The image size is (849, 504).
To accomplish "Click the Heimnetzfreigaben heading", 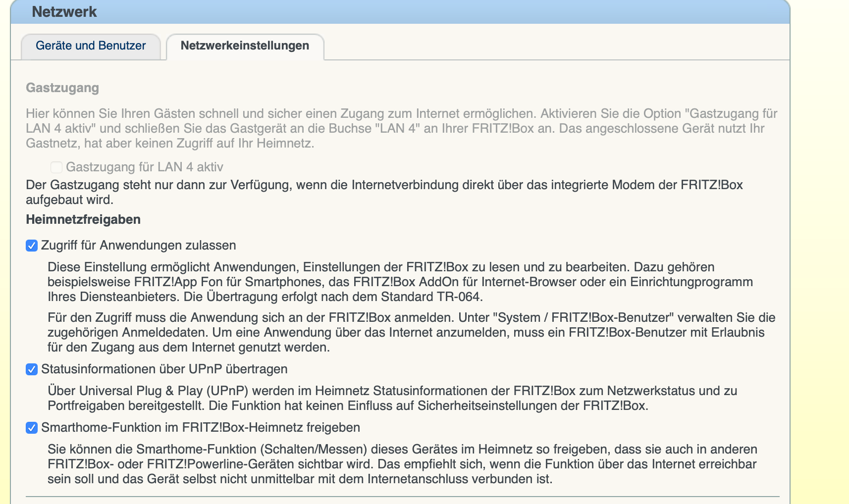I will (x=83, y=220).
